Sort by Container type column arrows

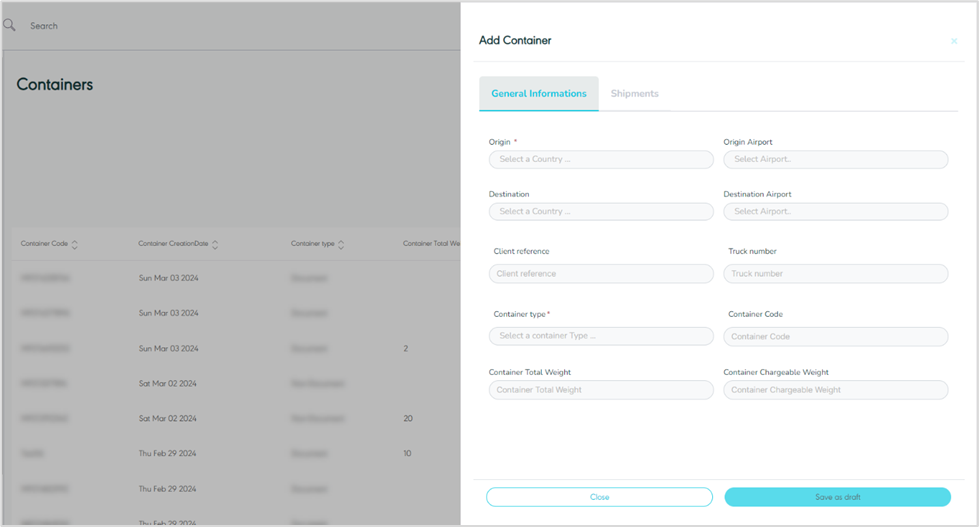click(341, 244)
